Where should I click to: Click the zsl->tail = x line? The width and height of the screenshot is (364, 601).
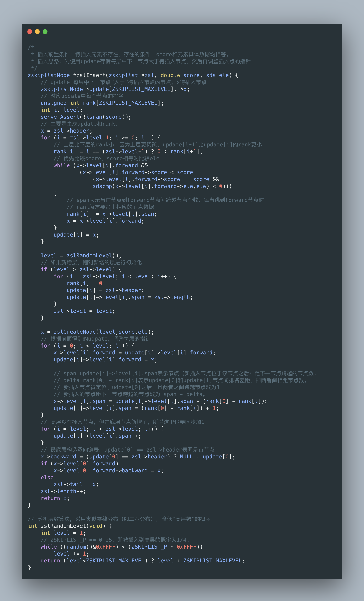(76, 484)
